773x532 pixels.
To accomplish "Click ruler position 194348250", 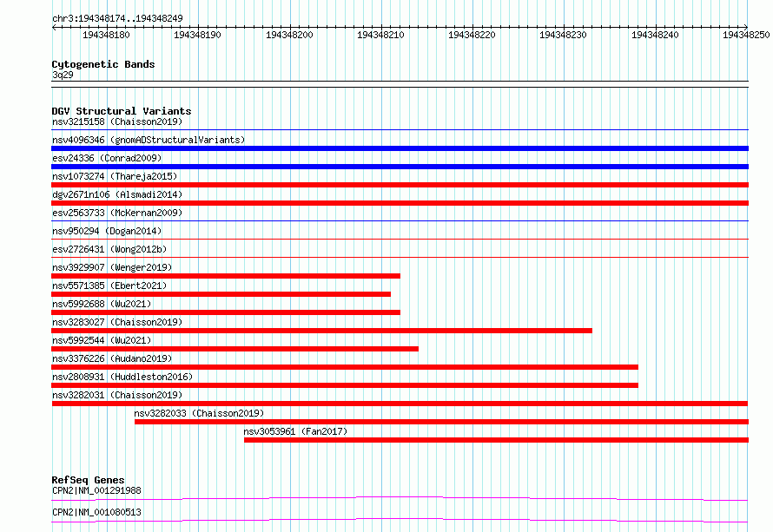I will click(x=746, y=35).
